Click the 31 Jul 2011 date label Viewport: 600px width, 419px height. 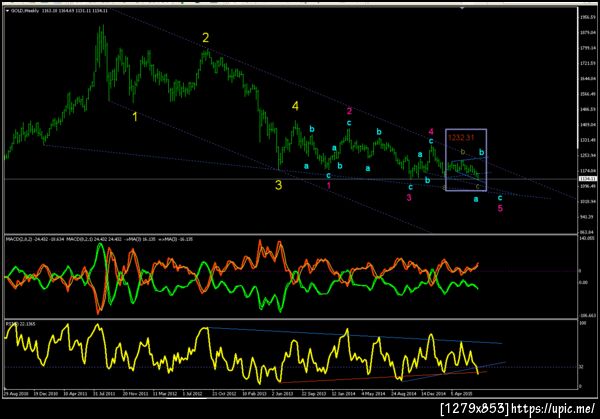tap(104, 393)
